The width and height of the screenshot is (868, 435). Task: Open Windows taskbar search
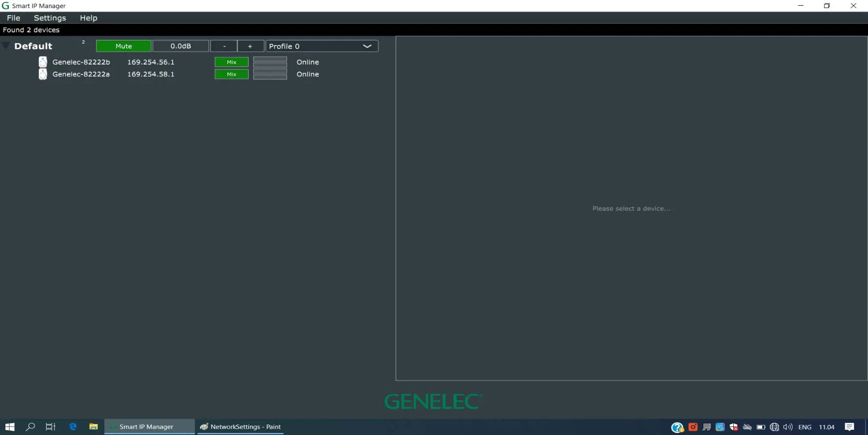click(30, 427)
